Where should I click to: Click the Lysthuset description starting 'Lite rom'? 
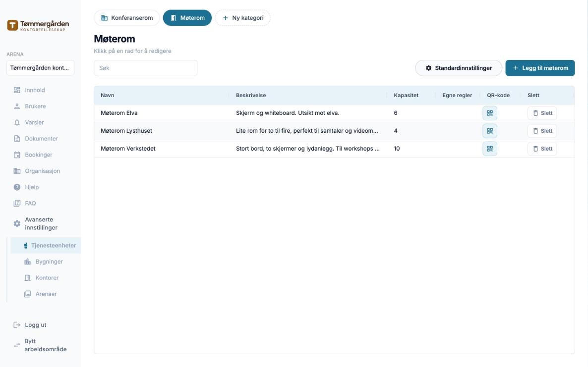[307, 131]
